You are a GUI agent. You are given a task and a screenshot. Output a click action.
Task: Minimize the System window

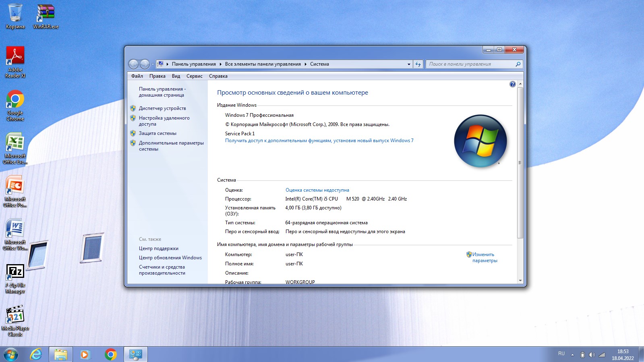pyautogui.click(x=488, y=50)
